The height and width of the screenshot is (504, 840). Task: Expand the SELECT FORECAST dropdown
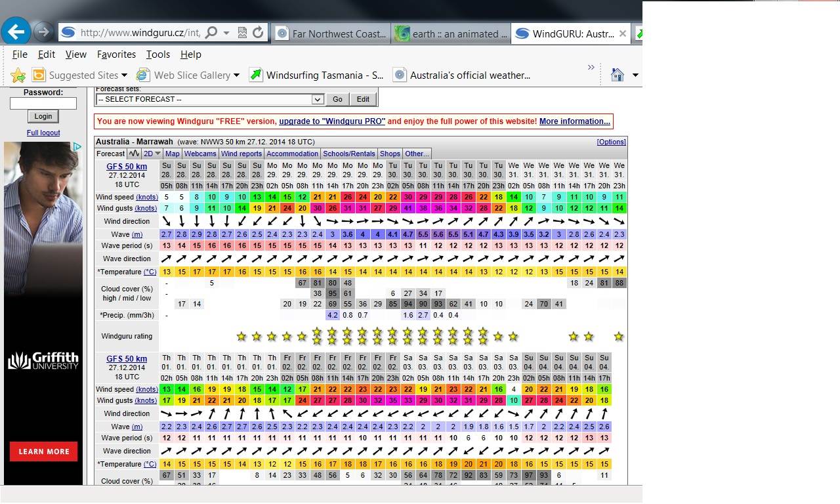[318, 99]
